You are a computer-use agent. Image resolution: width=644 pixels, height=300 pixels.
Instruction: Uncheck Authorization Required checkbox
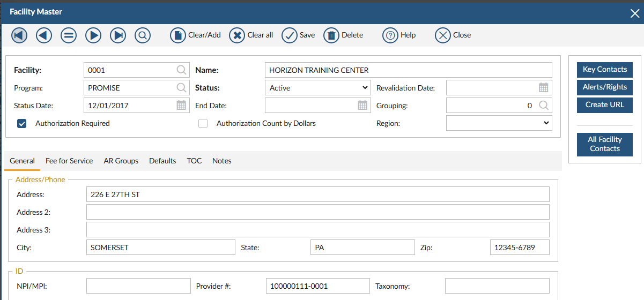pos(22,124)
